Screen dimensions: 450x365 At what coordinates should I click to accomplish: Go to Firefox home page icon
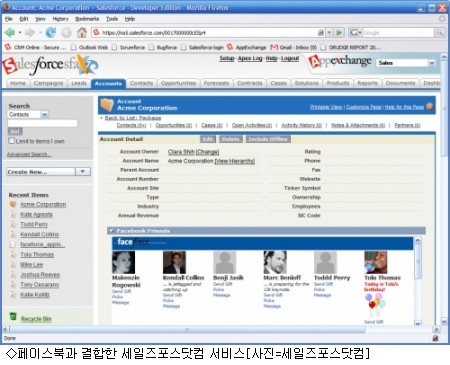[82, 33]
